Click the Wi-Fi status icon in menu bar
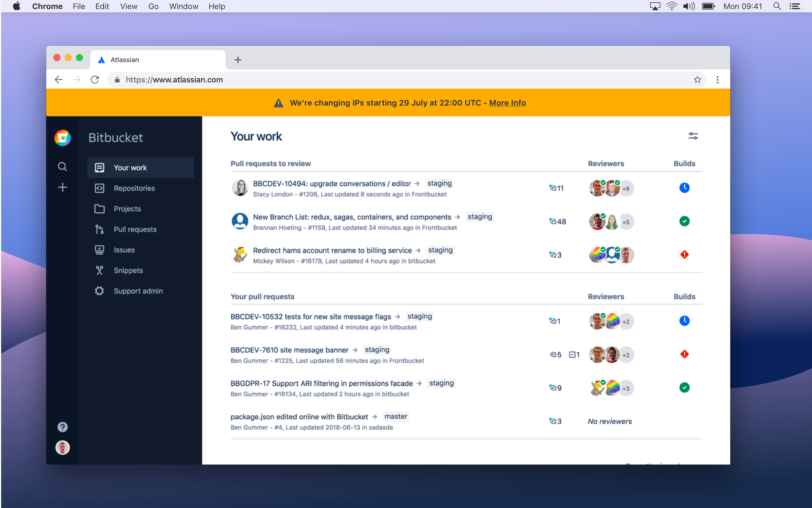Image resolution: width=812 pixels, height=508 pixels. pyautogui.click(x=672, y=6)
